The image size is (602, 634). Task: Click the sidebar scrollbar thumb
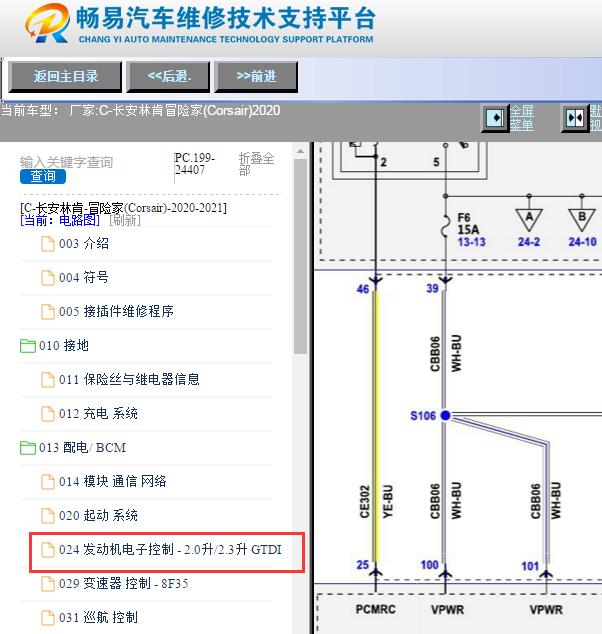pyautogui.click(x=300, y=256)
